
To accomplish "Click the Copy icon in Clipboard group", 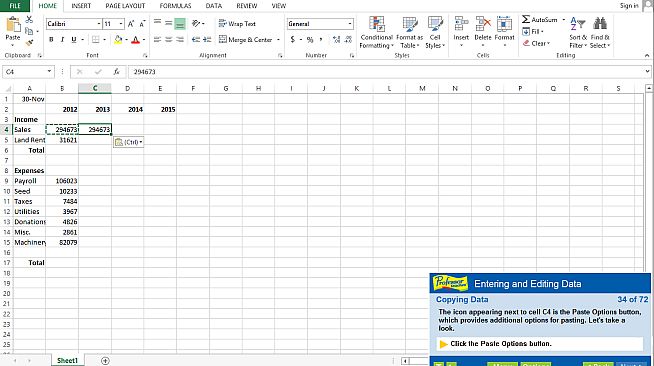I will pyautogui.click(x=29, y=31).
